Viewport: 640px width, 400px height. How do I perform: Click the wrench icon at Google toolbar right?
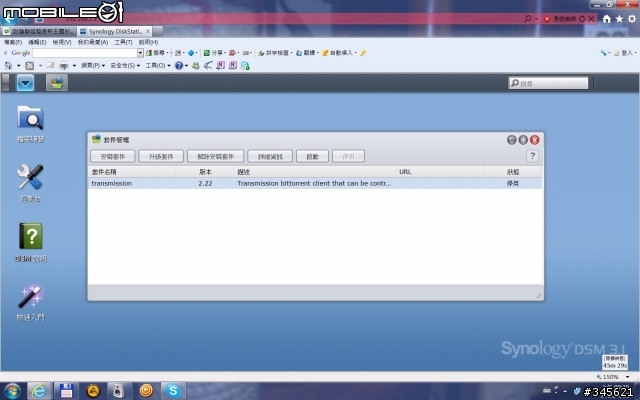tap(603, 53)
